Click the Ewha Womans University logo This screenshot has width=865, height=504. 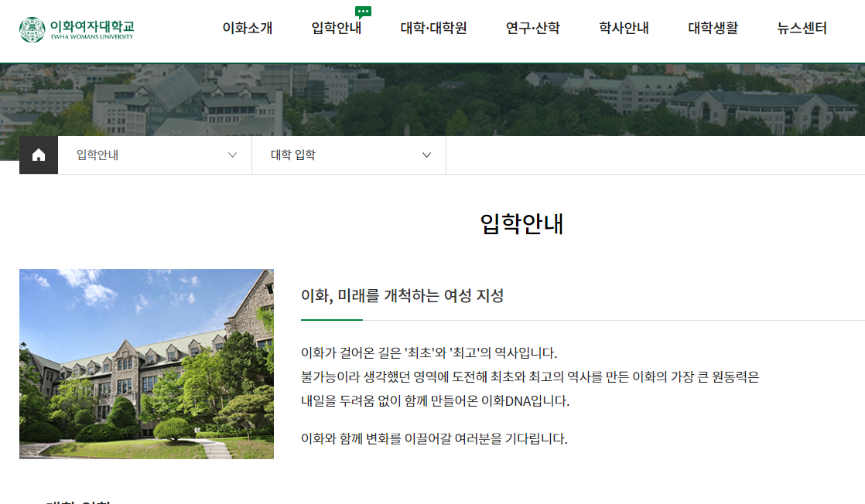coord(77,30)
